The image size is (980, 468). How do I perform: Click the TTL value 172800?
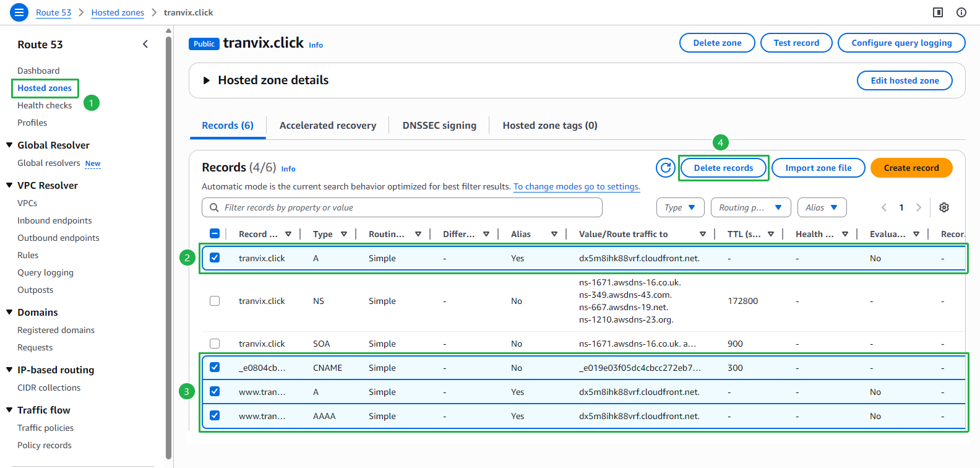(x=742, y=301)
